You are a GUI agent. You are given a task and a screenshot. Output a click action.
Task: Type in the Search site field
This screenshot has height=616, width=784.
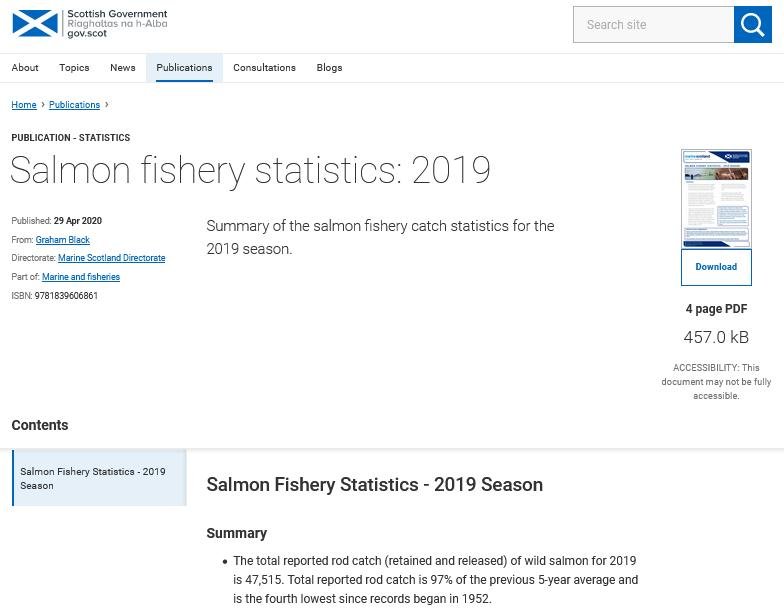pos(653,25)
